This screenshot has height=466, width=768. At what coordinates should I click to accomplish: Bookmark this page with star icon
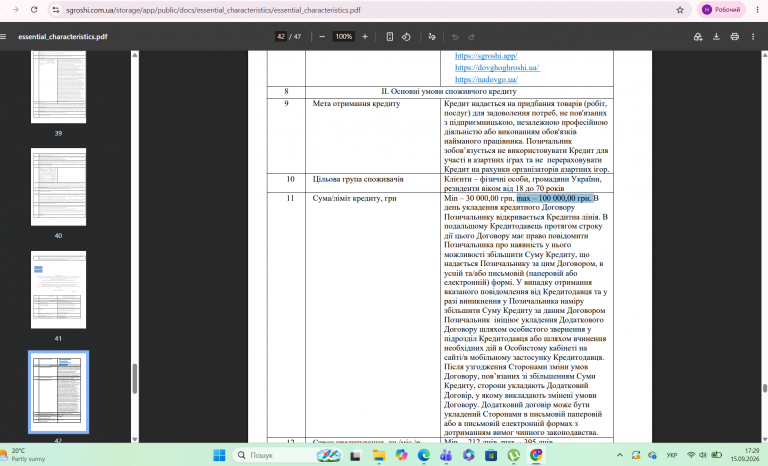coord(680,10)
